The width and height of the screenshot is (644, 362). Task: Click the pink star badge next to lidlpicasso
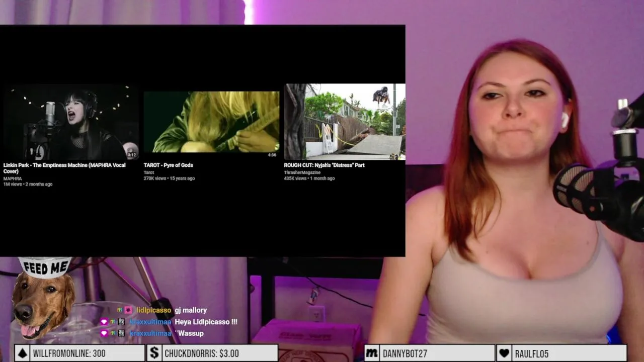pyautogui.click(x=128, y=310)
